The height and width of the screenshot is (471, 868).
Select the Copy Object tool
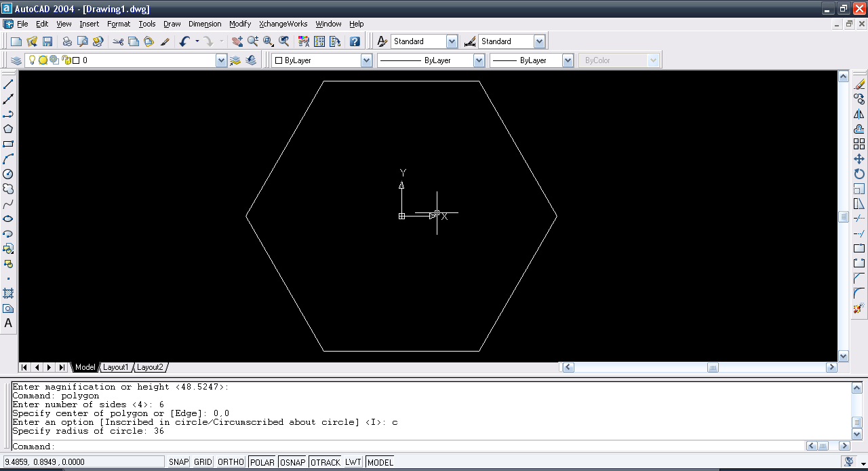tap(859, 99)
